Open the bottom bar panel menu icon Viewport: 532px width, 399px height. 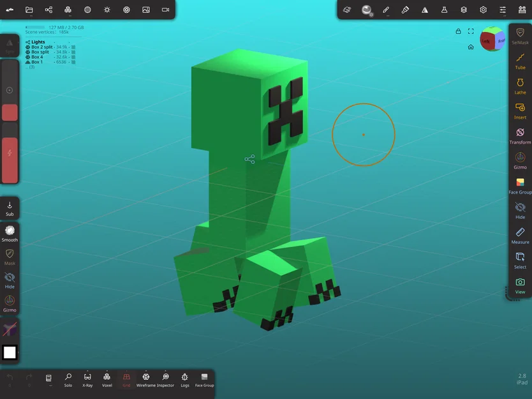pyautogui.click(x=48, y=379)
